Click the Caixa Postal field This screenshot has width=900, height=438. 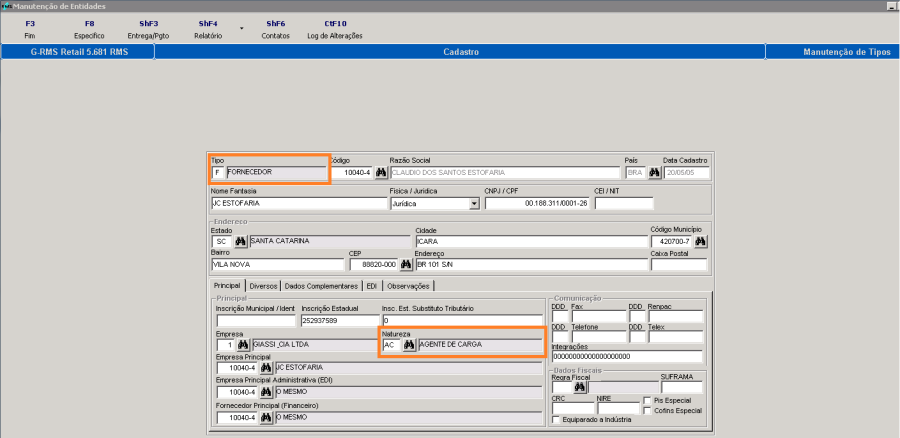[x=679, y=265]
